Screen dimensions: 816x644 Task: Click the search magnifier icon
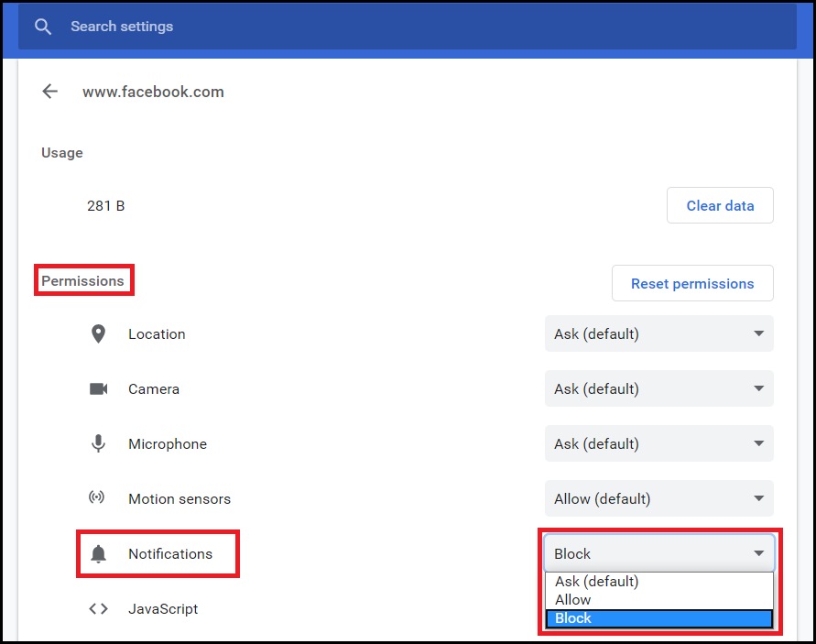tap(43, 27)
